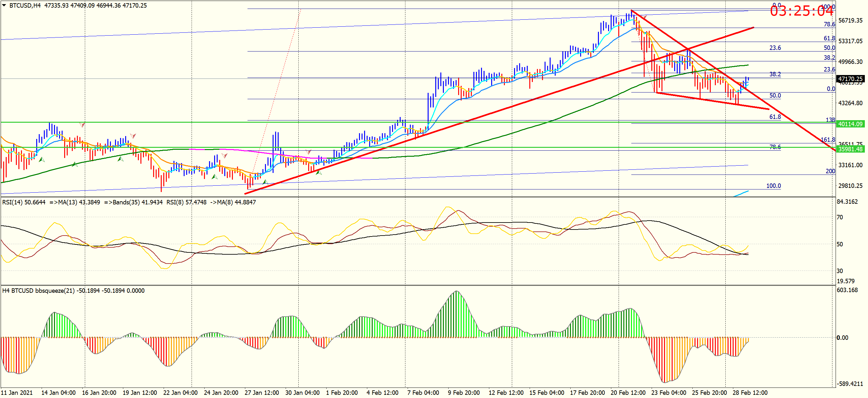
Task: Click the green 40114.09 price level tag
Action: (850, 124)
